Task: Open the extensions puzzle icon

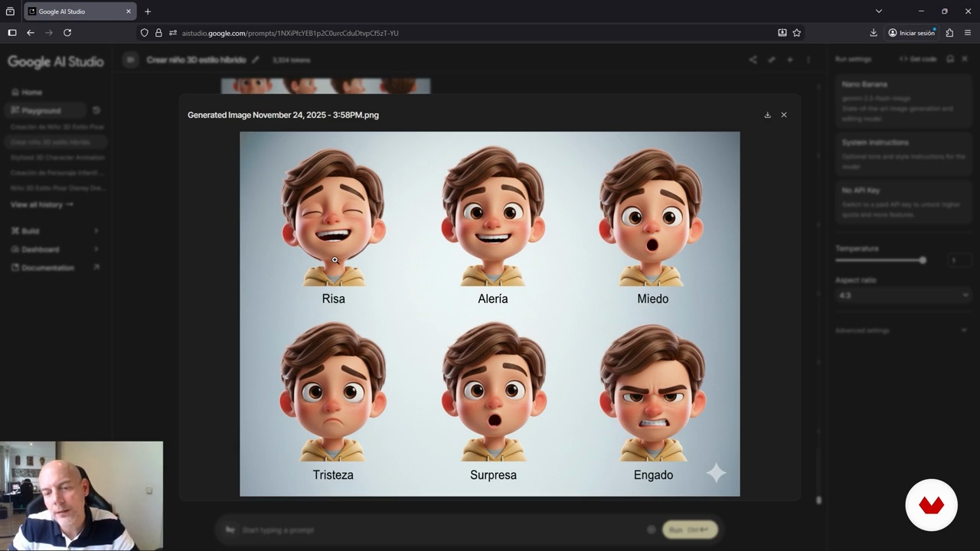Action: pyautogui.click(x=949, y=33)
